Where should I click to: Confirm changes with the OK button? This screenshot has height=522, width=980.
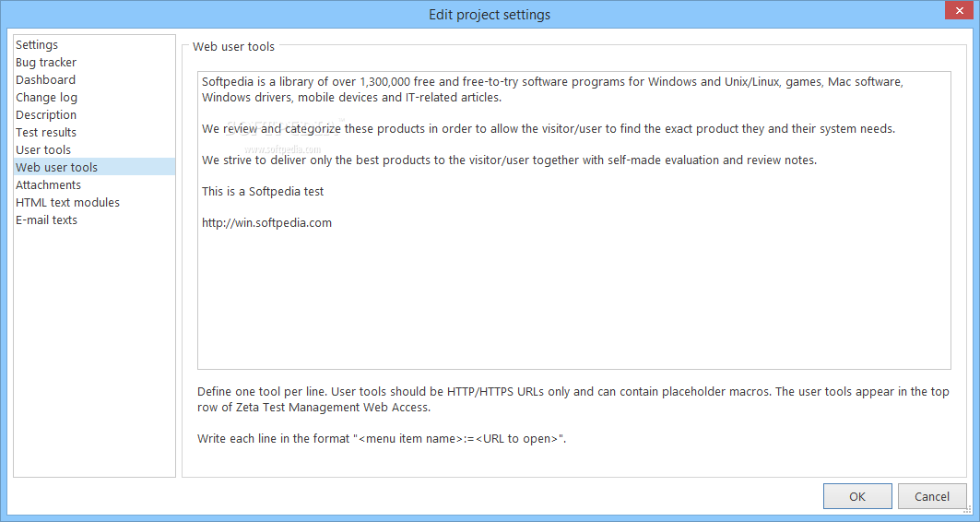[x=857, y=496]
